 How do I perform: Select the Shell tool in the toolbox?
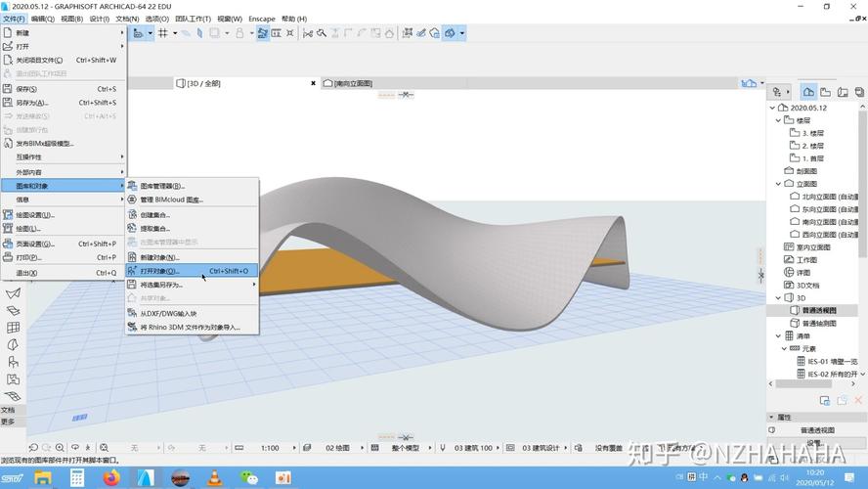13,293
